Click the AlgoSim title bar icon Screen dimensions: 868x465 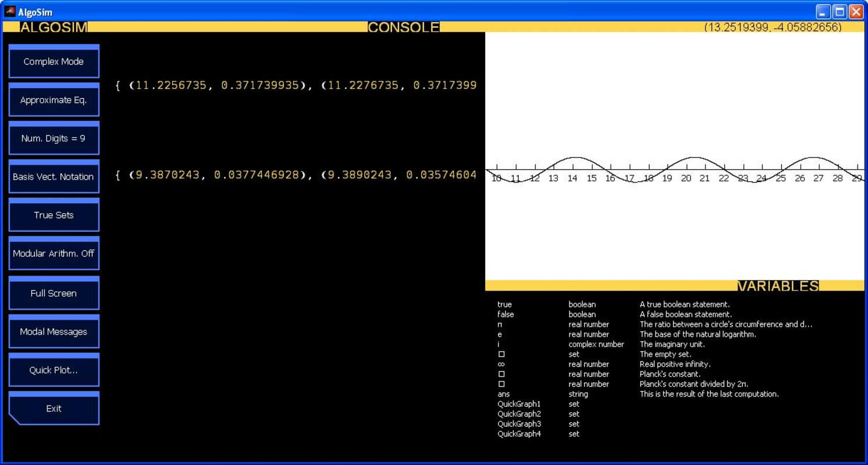point(10,12)
